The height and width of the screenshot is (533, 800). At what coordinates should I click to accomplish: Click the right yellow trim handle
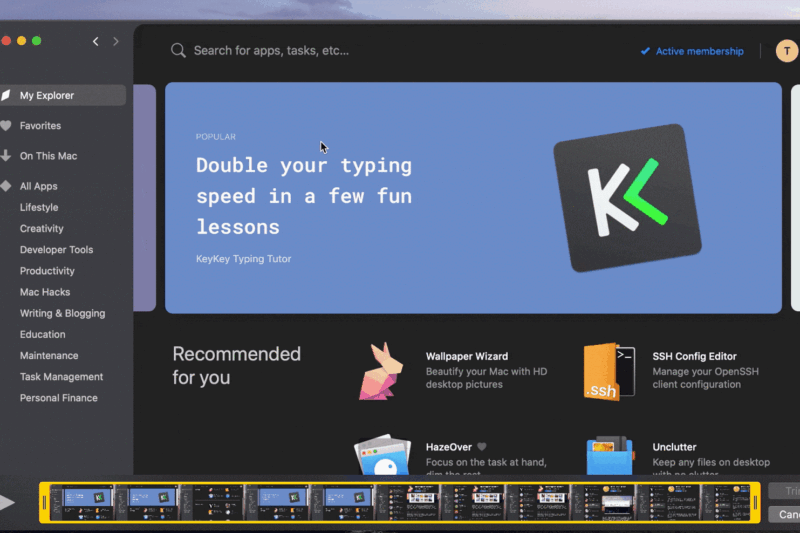755,502
